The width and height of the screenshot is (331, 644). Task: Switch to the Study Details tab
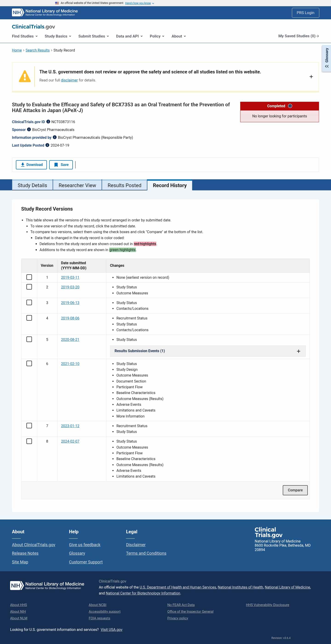(32, 185)
